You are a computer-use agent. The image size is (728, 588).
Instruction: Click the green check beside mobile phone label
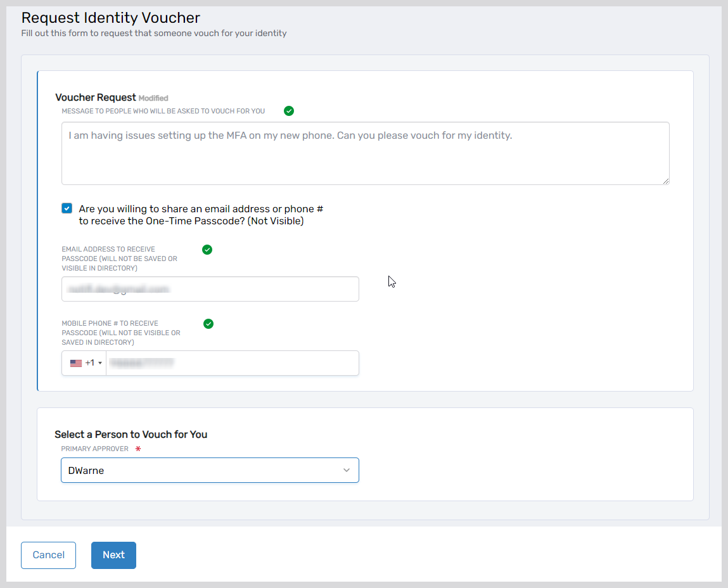coord(208,324)
